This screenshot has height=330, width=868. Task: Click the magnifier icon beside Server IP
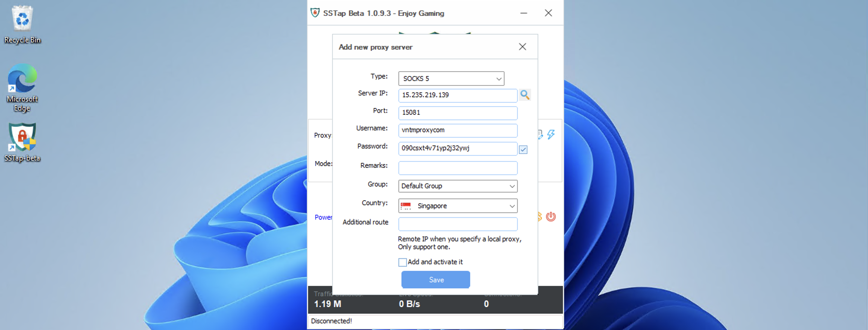tap(525, 95)
